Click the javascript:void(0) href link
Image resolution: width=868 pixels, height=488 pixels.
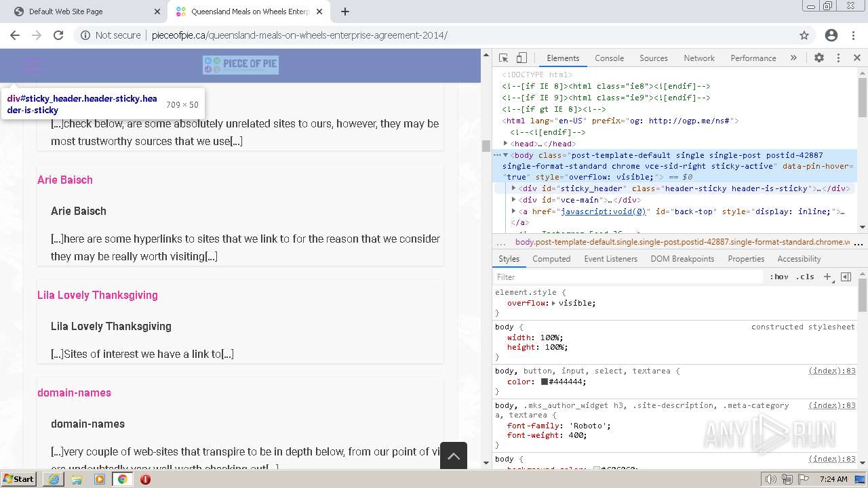pyautogui.click(x=603, y=211)
